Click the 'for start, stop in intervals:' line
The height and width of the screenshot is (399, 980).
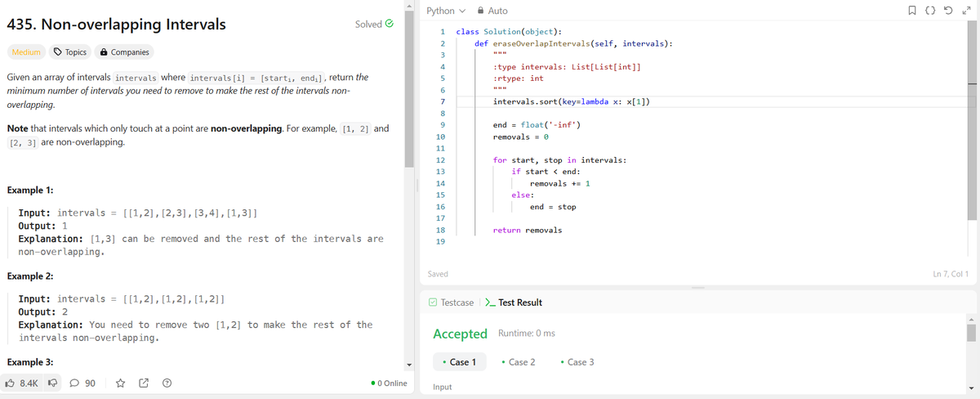559,160
